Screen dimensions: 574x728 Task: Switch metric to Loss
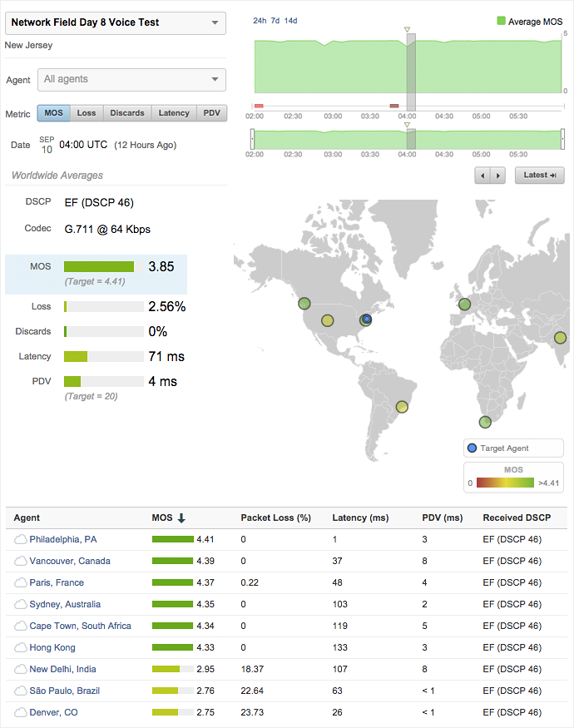[x=87, y=113]
